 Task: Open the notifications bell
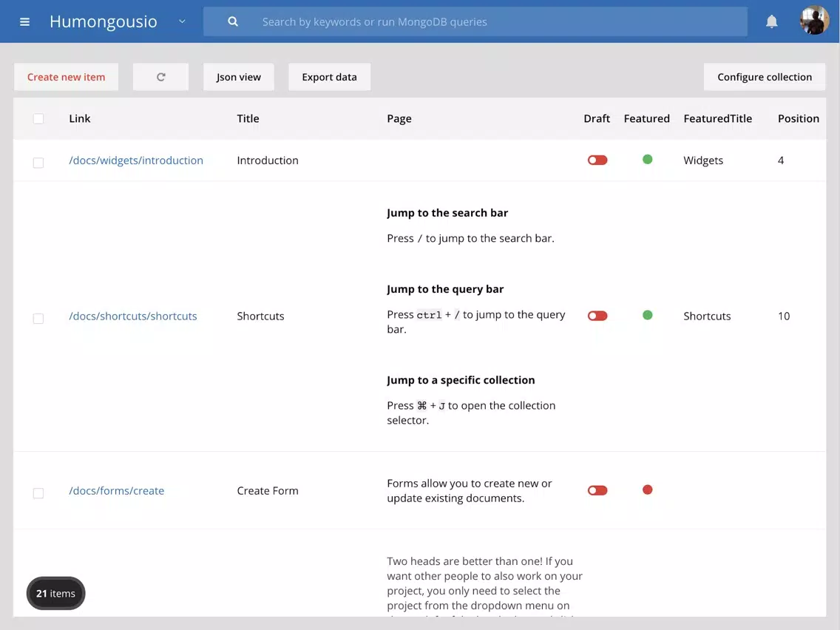771,22
